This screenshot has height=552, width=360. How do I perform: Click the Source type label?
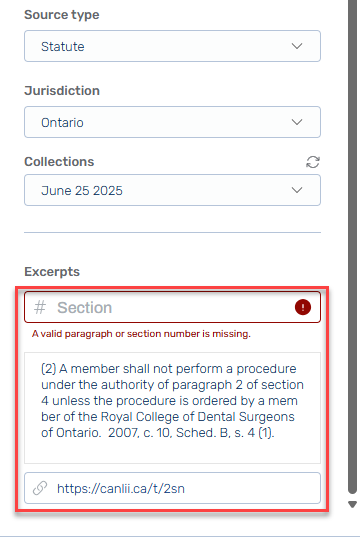tap(62, 15)
